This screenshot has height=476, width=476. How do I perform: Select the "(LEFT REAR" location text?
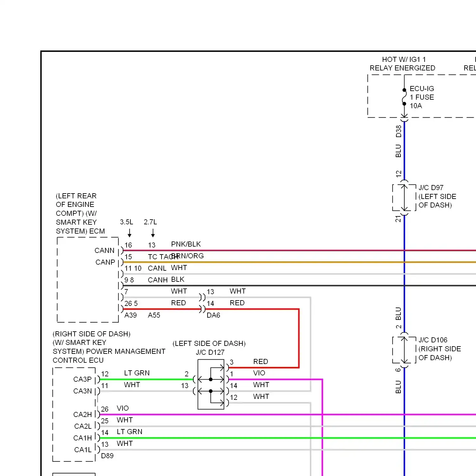coord(76,196)
